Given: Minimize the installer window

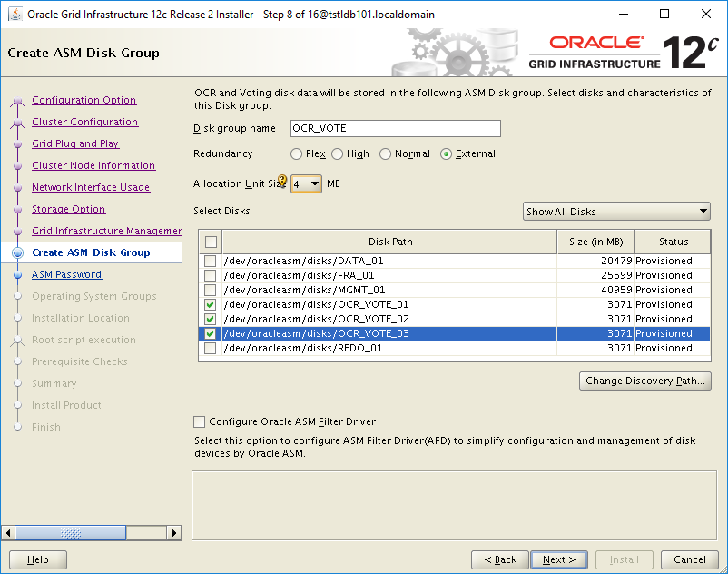Looking at the screenshot, I should pyautogui.click(x=624, y=14).
